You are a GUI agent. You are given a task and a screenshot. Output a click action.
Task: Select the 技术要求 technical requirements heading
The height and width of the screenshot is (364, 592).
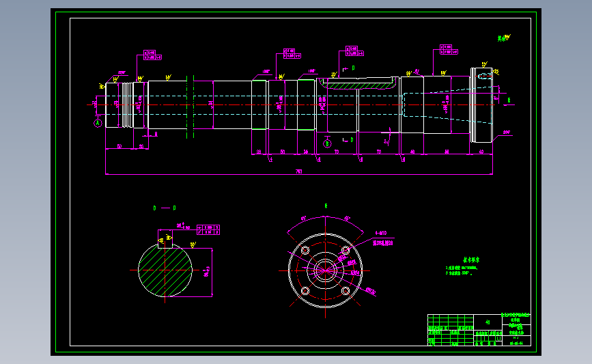pyautogui.click(x=471, y=260)
